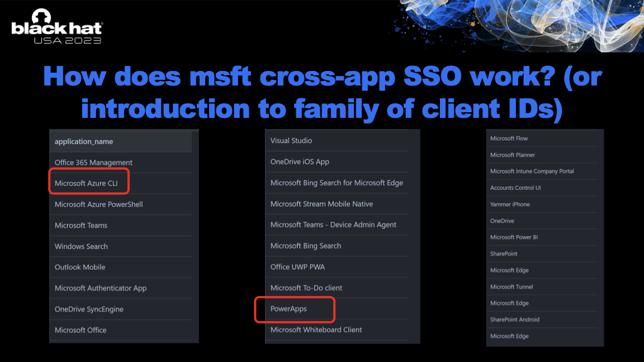Select the Microsoft Stream Mobile Native row

coord(337,204)
